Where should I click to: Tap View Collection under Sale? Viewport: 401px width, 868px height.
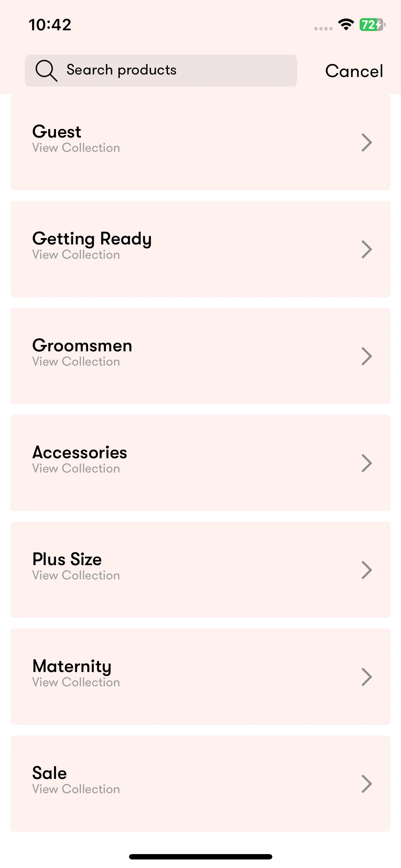pos(76,789)
